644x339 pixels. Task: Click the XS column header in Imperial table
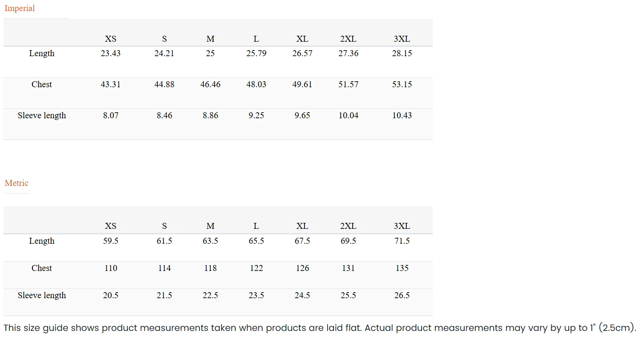pos(111,39)
